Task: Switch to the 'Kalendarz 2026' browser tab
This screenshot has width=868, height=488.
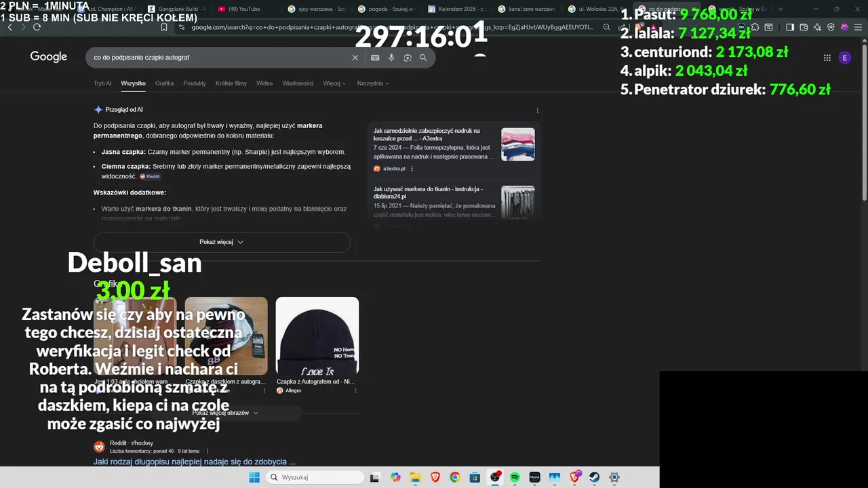Action: [x=458, y=9]
